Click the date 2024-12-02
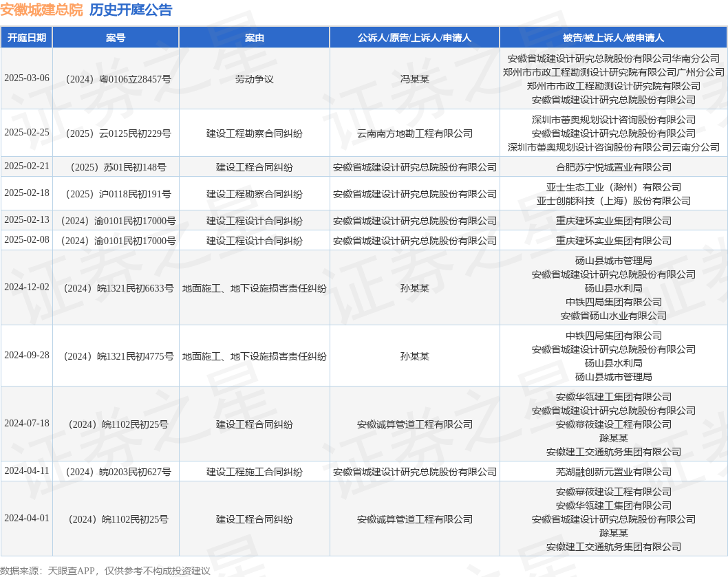This screenshot has height=577, width=728. click(x=27, y=287)
